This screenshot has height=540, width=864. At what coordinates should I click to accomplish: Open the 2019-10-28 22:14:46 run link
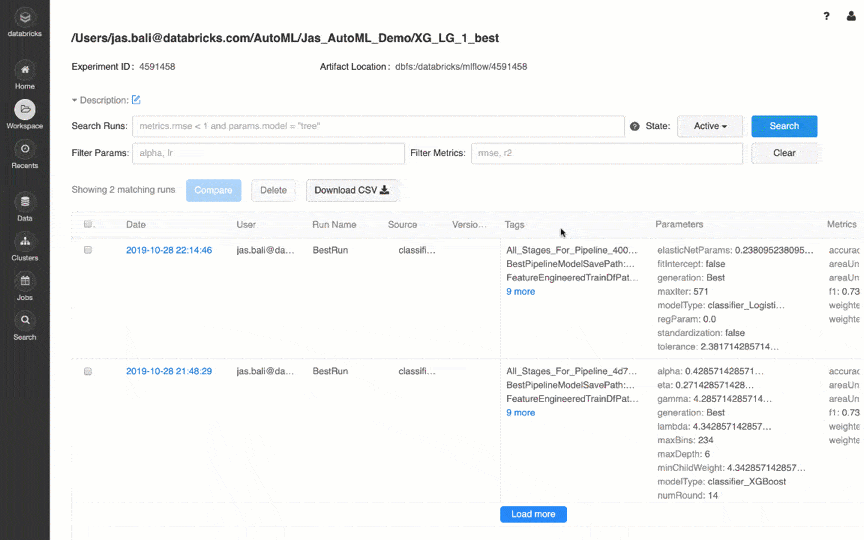pos(169,250)
